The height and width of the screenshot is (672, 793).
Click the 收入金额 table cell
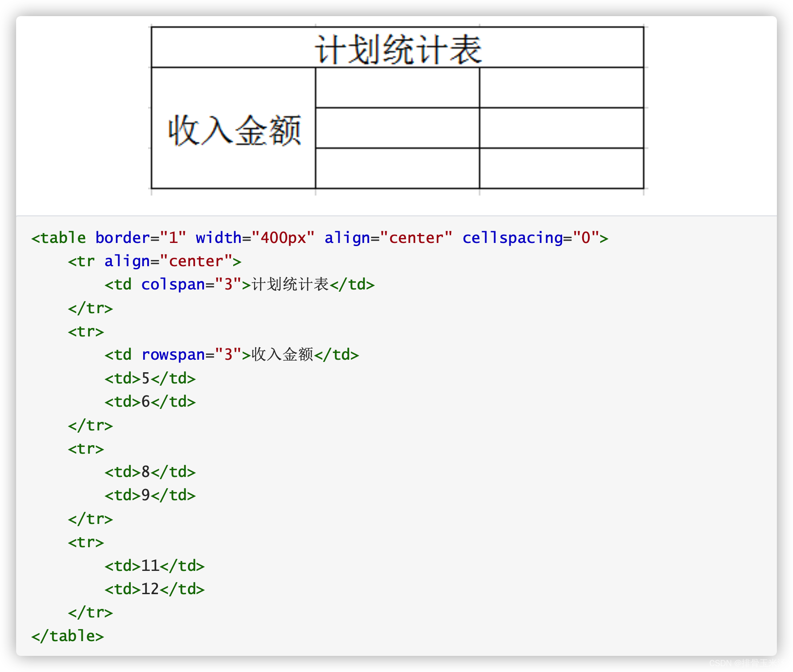coord(234,128)
